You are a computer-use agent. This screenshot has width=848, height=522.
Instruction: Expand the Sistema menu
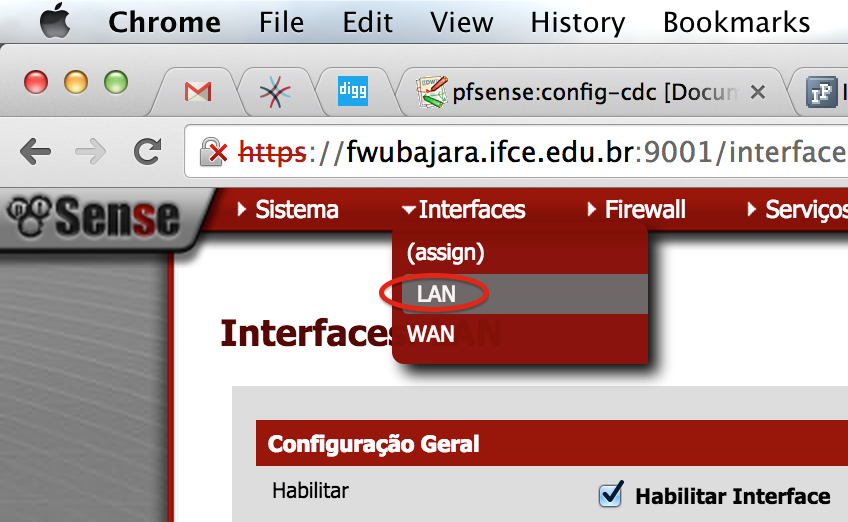point(288,210)
